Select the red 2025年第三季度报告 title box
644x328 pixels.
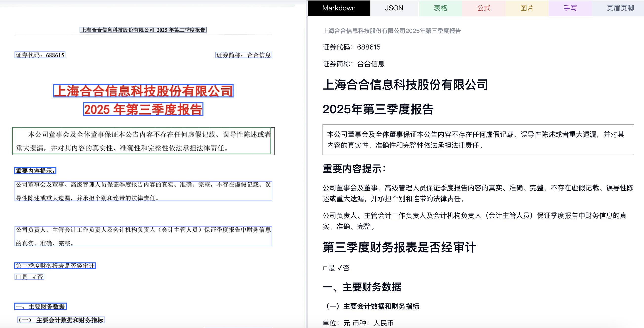point(143,109)
